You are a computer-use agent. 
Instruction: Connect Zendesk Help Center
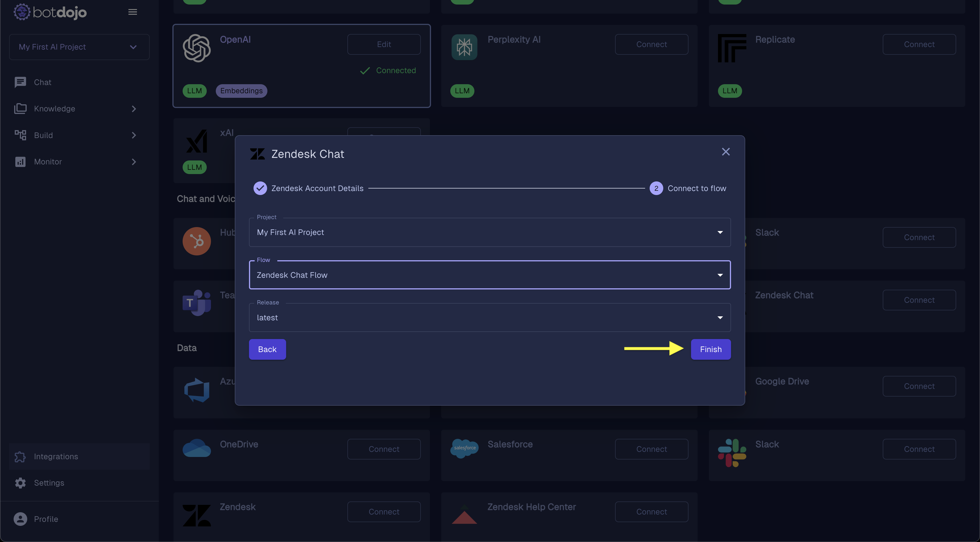pyautogui.click(x=651, y=512)
